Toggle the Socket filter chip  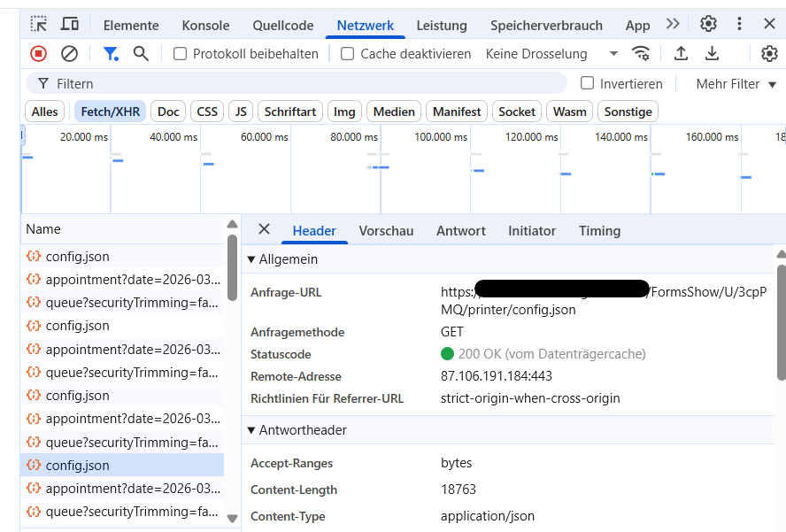(517, 112)
